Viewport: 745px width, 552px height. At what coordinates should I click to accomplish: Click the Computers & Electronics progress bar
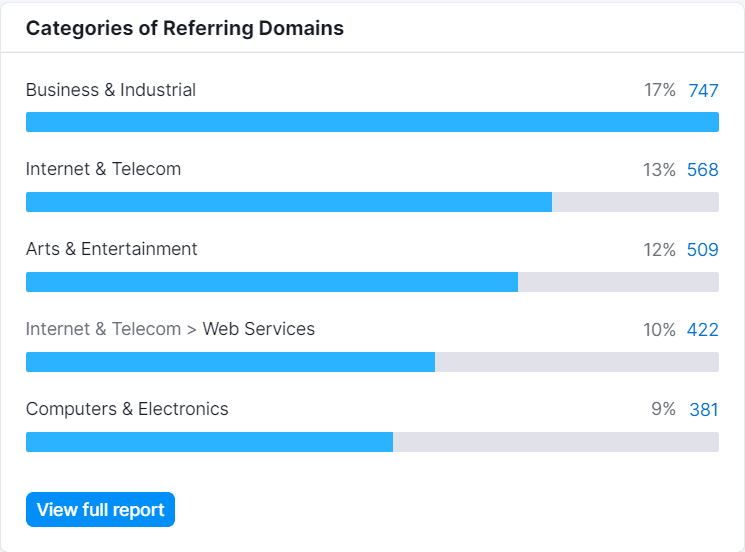point(372,442)
